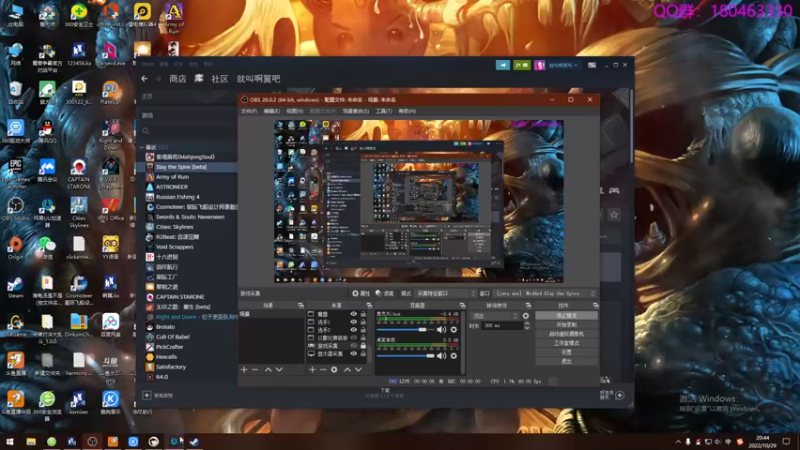Toggle lock on 选手2 source

[363, 330]
